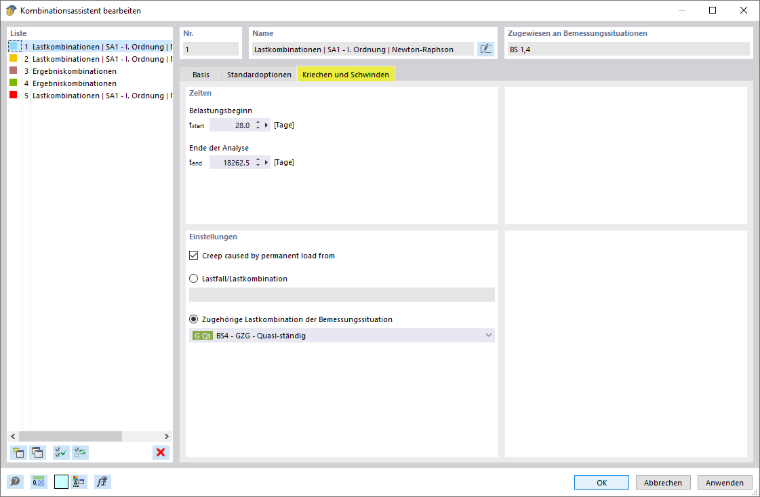
Task: Open the t_start value arrow menu
Action: (x=266, y=125)
